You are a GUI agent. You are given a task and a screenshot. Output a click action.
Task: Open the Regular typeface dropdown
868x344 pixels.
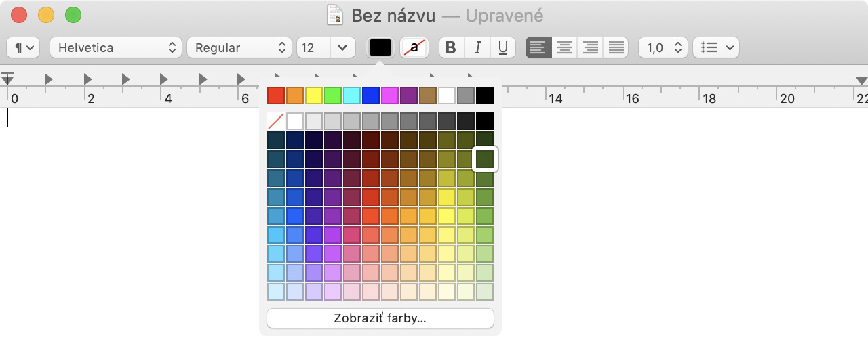pyautogui.click(x=239, y=47)
